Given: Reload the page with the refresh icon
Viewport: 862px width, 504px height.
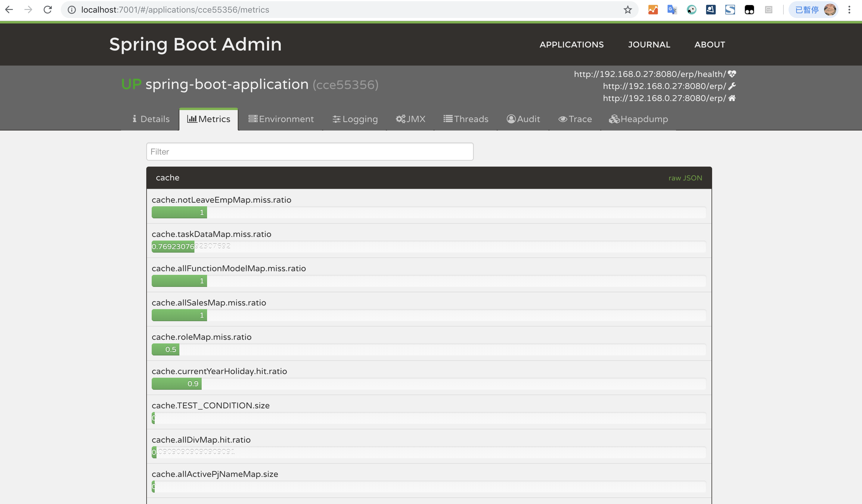Looking at the screenshot, I should [48, 10].
